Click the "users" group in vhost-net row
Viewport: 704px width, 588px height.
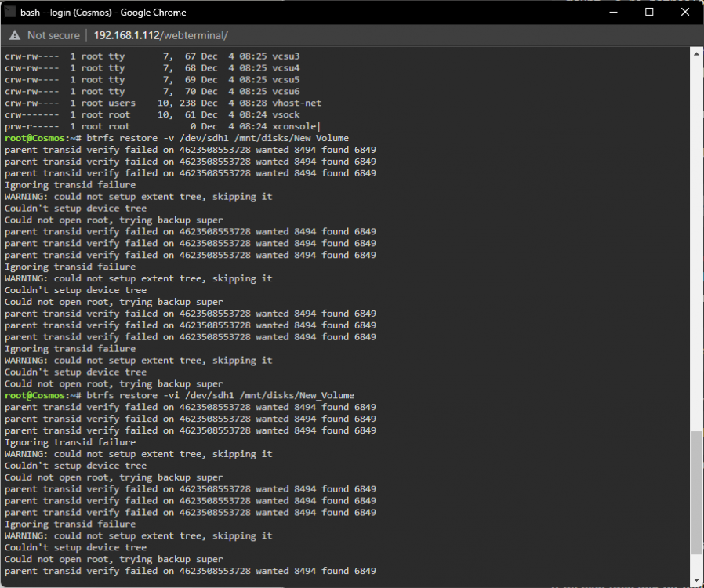(122, 103)
